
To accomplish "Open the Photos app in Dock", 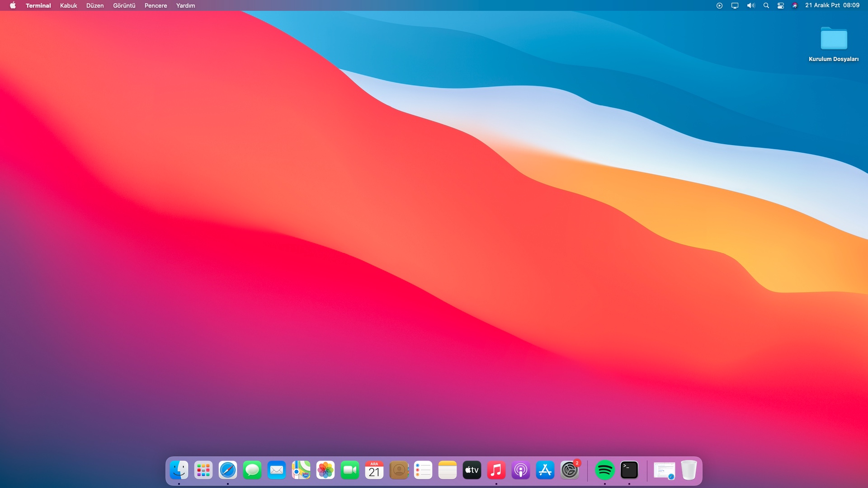I will tap(325, 470).
